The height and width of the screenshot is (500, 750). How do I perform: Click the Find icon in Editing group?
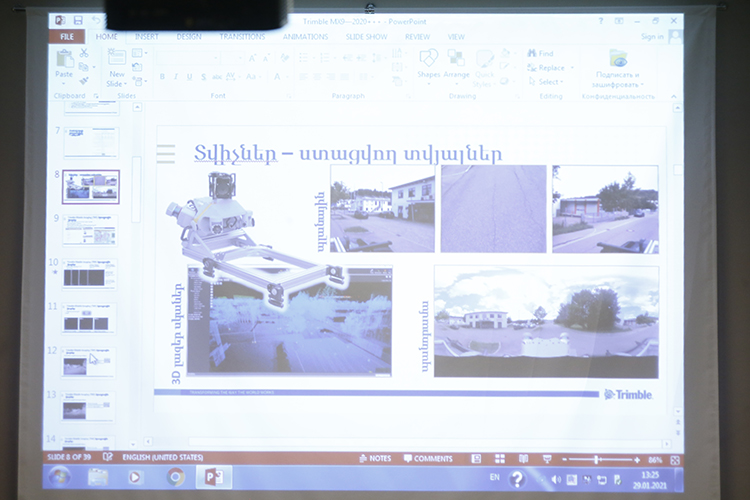539,54
